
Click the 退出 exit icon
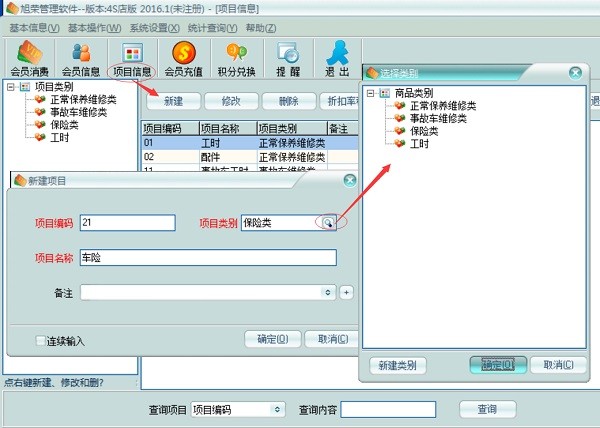337,58
